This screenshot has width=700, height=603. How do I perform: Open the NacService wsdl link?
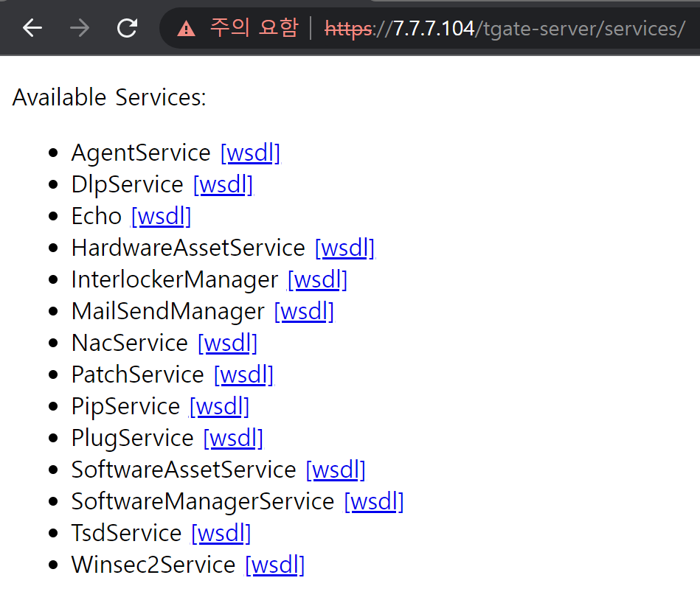click(228, 343)
